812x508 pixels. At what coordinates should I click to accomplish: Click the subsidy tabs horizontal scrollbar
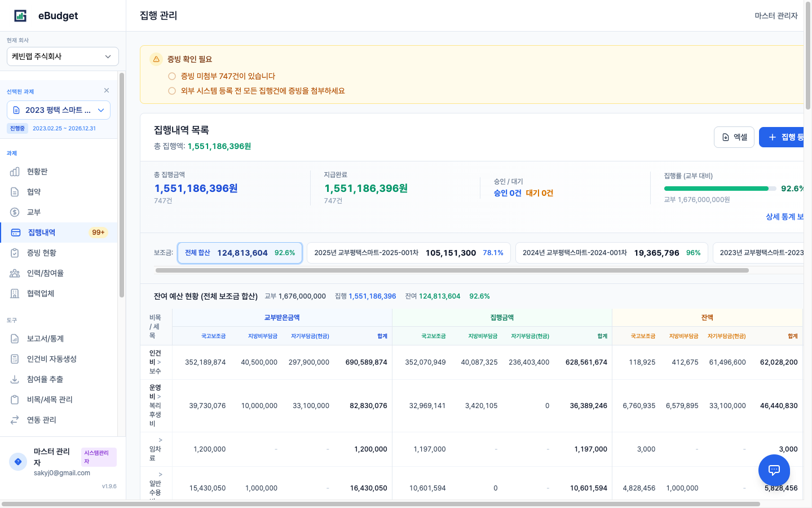point(452,270)
